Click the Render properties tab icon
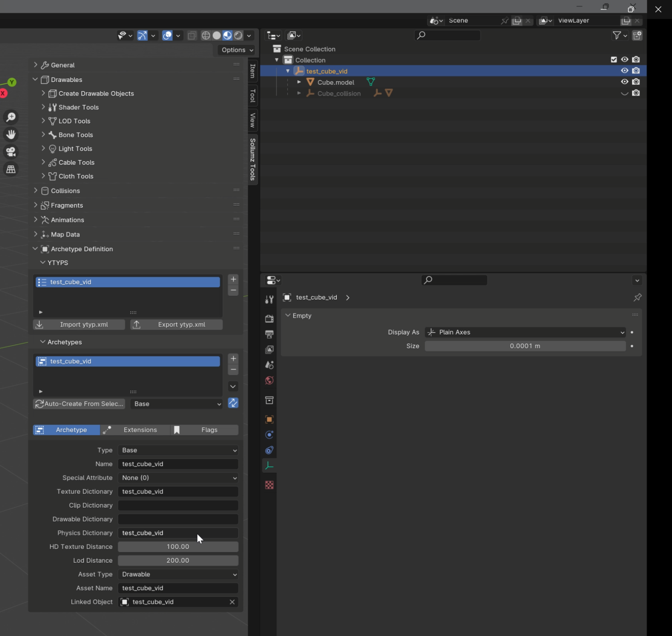 (x=269, y=319)
